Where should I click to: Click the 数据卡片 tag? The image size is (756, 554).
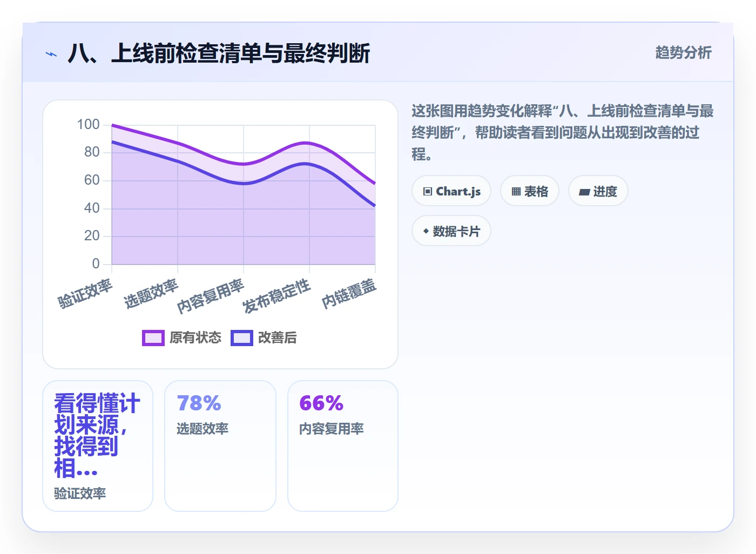pyautogui.click(x=451, y=231)
